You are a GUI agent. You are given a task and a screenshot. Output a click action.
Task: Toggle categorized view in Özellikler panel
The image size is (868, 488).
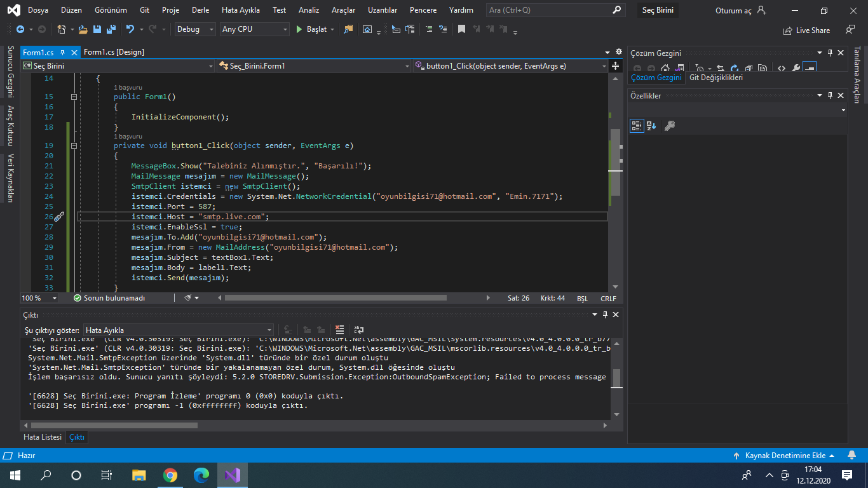coord(636,126)
